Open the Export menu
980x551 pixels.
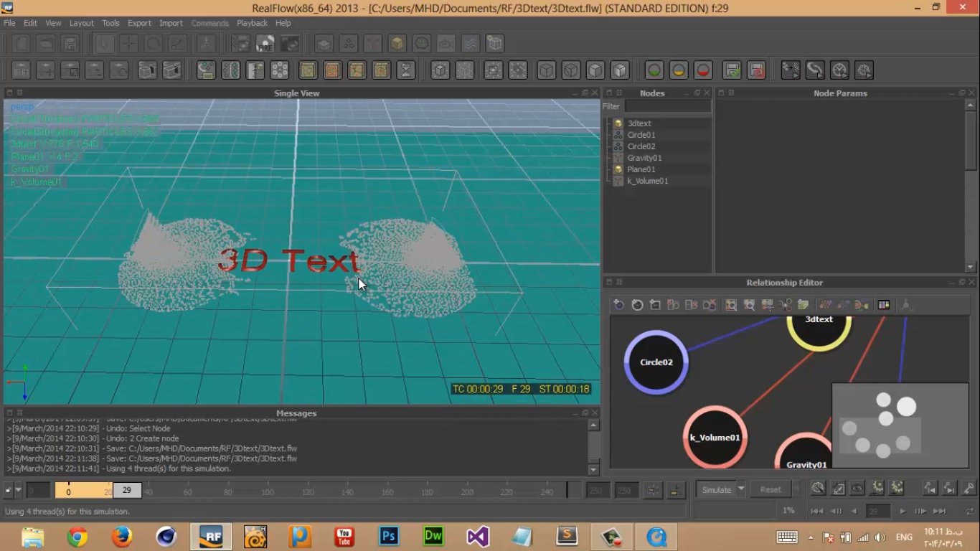(139, 23)
